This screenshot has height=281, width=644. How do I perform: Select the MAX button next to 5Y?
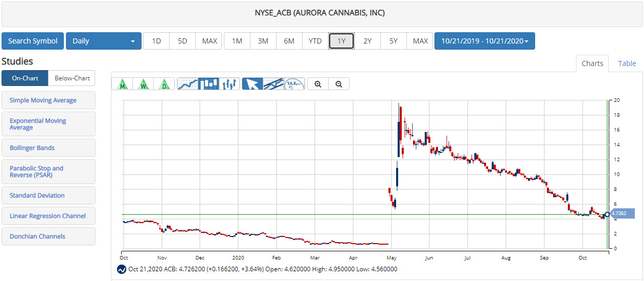pos(420,41)
